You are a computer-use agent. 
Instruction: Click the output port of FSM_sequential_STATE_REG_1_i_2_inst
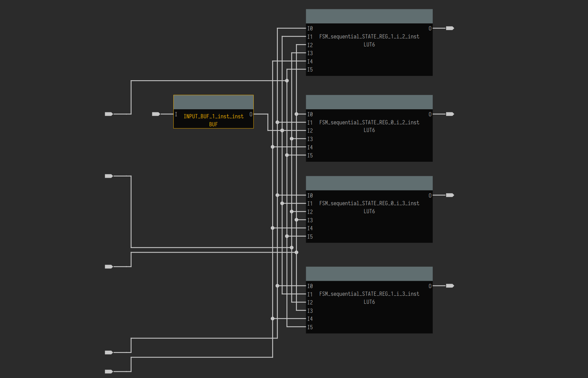point(450,28)
